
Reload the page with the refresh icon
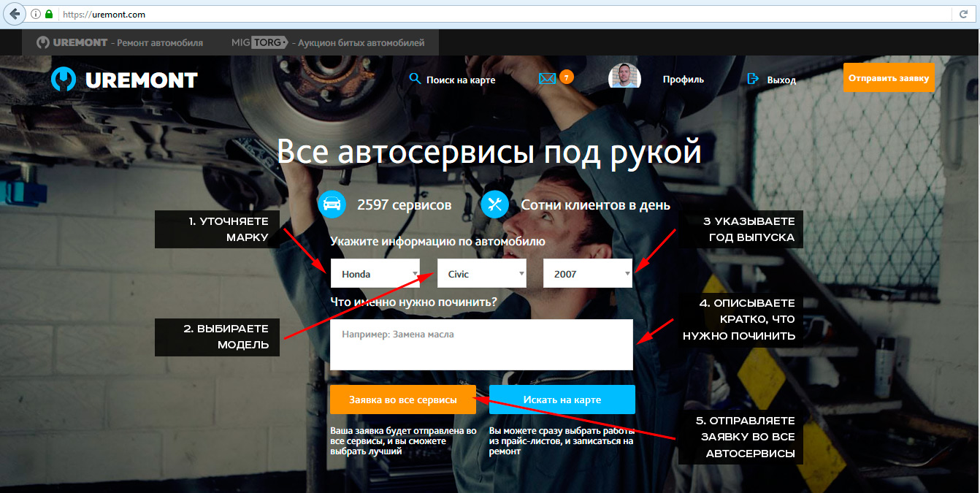click(x=964, y=14)
